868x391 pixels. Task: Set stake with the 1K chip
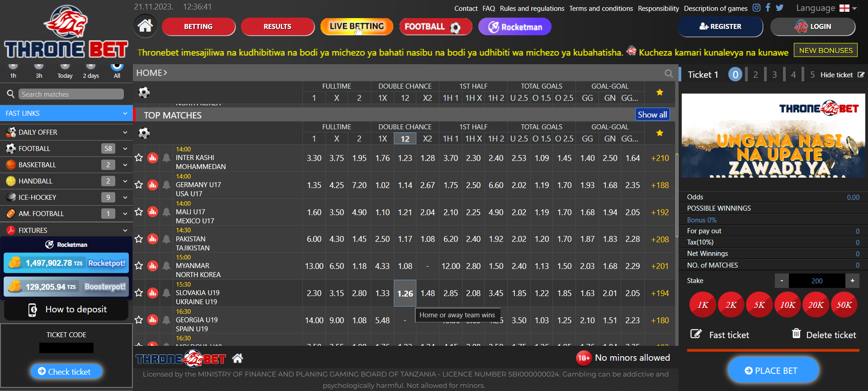703,305
